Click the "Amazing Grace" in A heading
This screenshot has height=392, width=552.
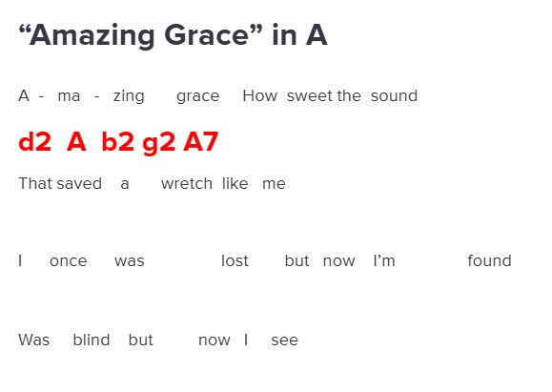tap(173, 35)
